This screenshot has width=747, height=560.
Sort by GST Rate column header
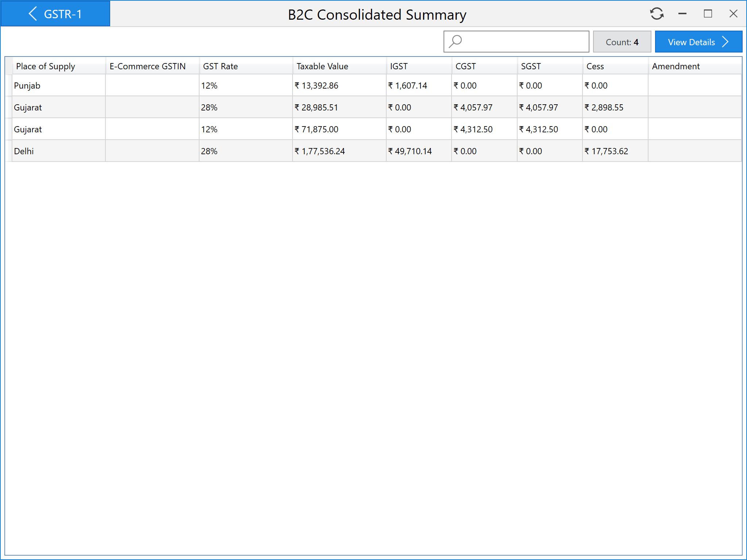[x=220, y=66]
